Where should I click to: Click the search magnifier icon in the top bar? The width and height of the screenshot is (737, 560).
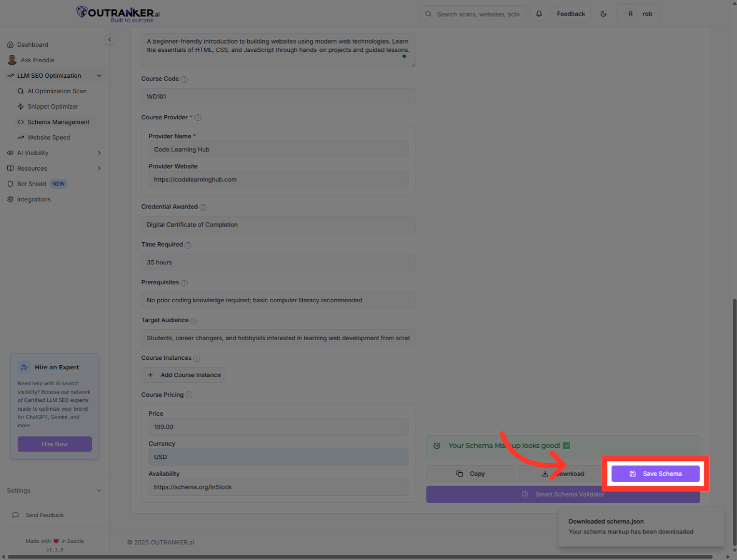click(x=428, y=13)
